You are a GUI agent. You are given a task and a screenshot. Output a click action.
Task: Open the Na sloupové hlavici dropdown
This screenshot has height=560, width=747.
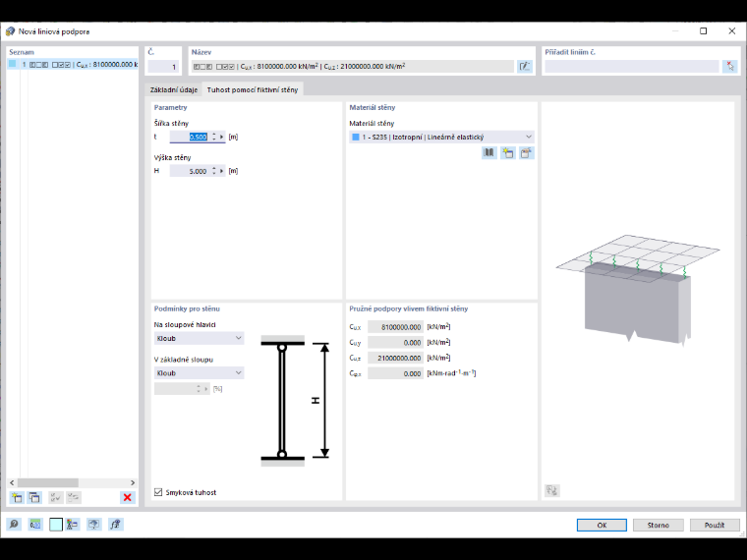200,338
